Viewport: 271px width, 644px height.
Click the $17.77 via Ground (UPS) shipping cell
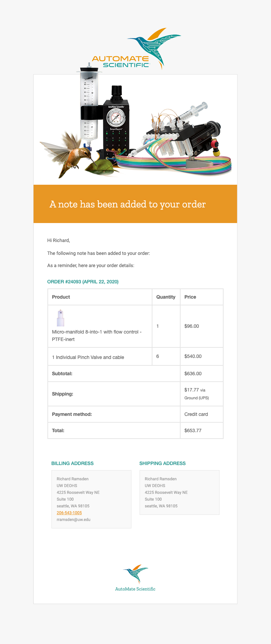pyautogui.click(x=202, y=394)
